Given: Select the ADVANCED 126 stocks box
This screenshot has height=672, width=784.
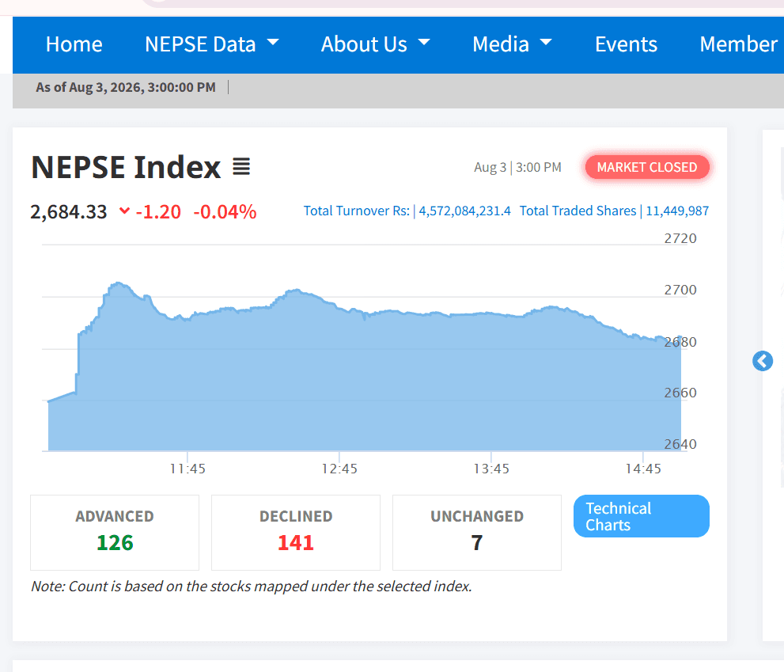Looking at the screenshot, I should [115, 533].
